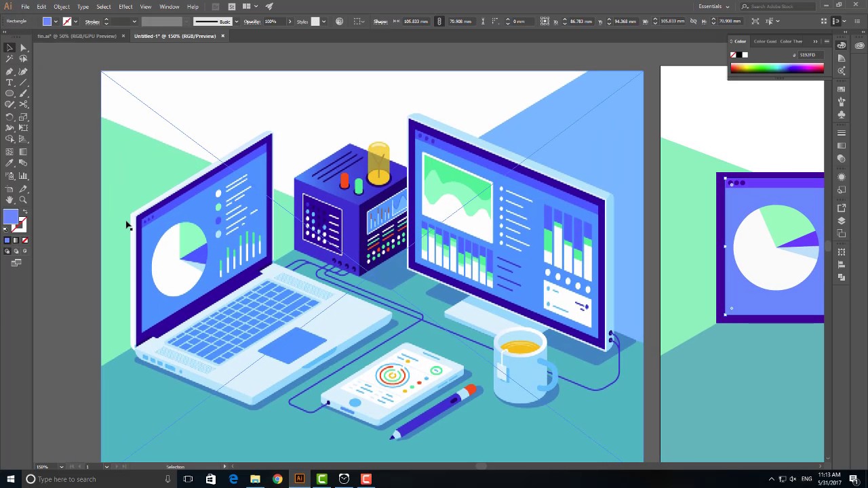
Task: Select the Rotate tool
Action: [x=9, y=117]
